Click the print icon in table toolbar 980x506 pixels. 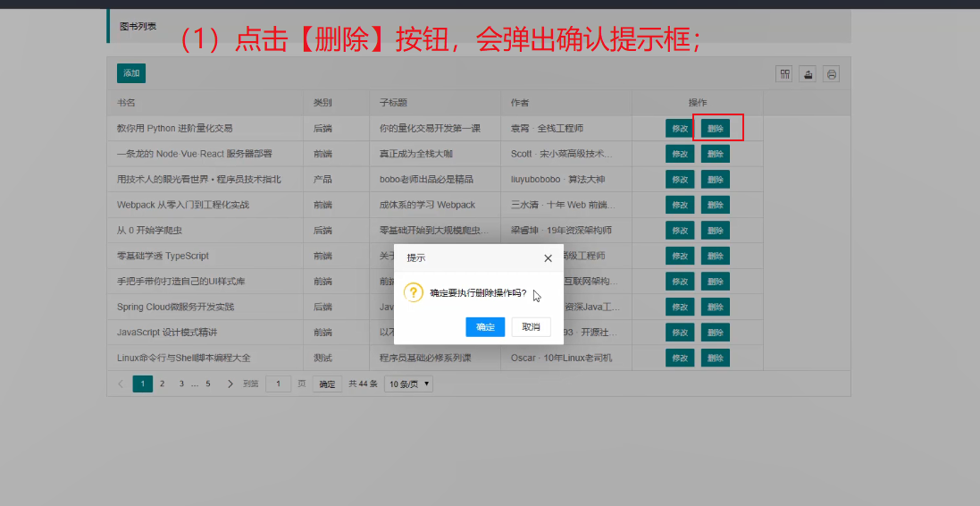(831, 74)
